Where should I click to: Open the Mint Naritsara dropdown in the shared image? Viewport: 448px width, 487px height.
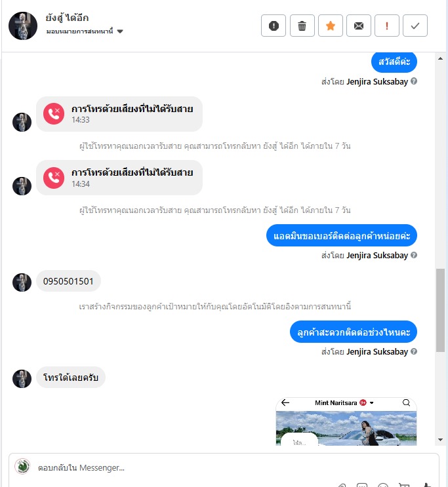tap(371, 403)
